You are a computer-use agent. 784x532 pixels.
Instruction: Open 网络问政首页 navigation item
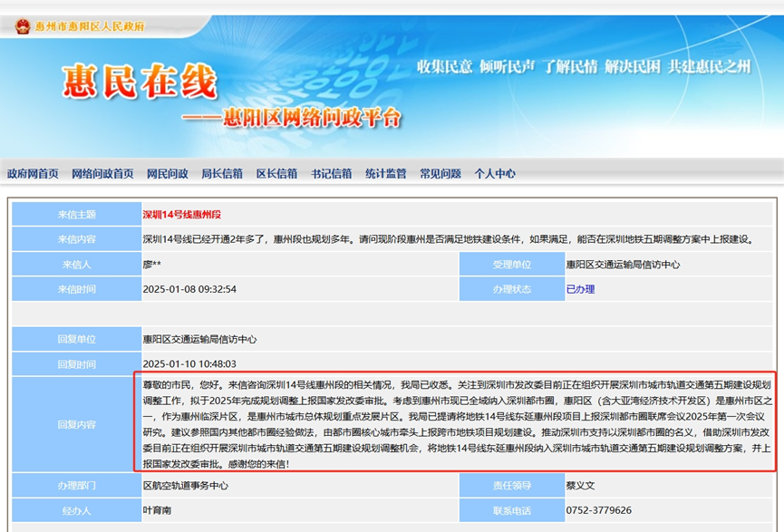pos(102,173)
